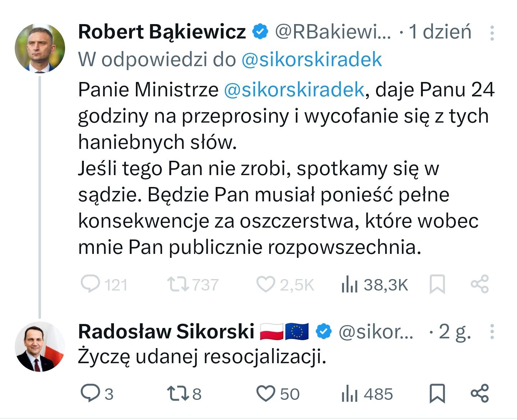The image size is (517, 420).
Task: Share Robert Bąkiewicz's tweet
Action: (480, 284)
